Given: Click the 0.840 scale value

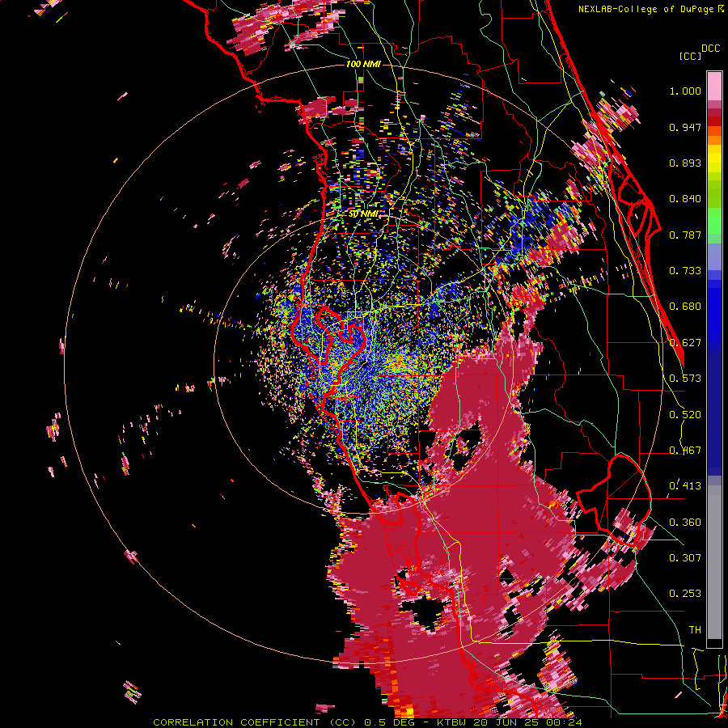Looking at the screenshot, I should click(x=685, y=199).
